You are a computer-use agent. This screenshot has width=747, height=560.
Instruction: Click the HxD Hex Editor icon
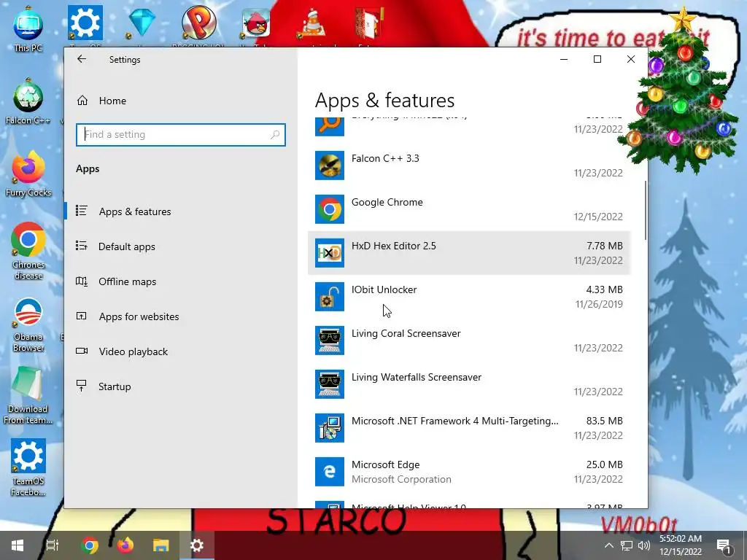click(x=329, y=253)
